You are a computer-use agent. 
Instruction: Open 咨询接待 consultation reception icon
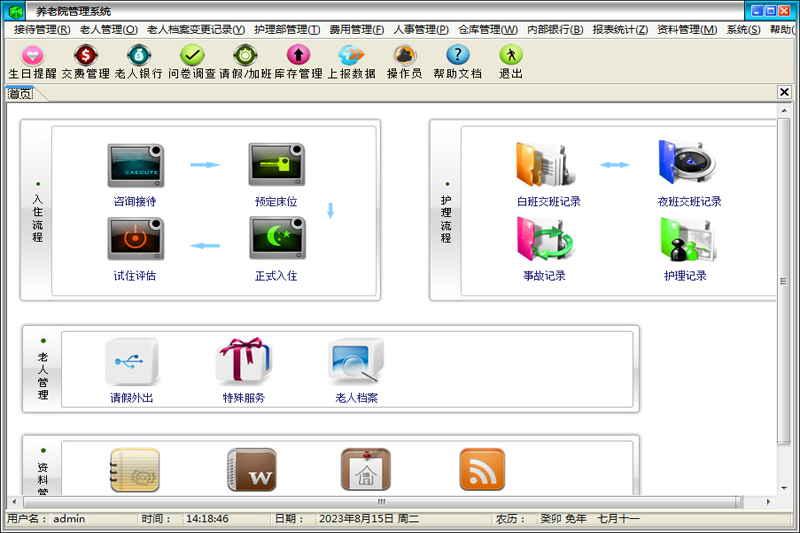coord(135,165)
